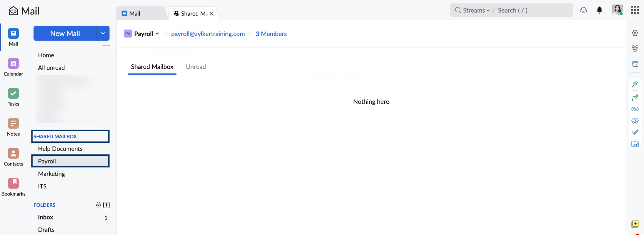
Task: Open the 3 Members link
Action: [271, 34]
